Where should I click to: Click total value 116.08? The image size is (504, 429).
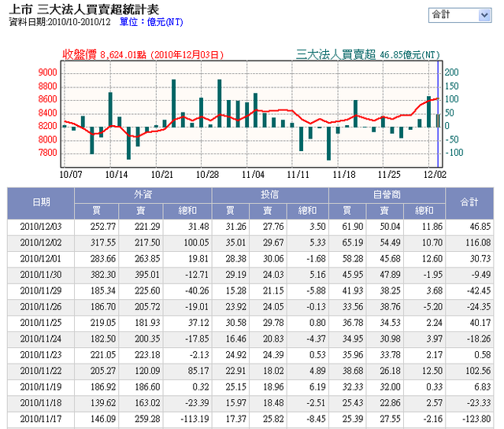[478, 243]
